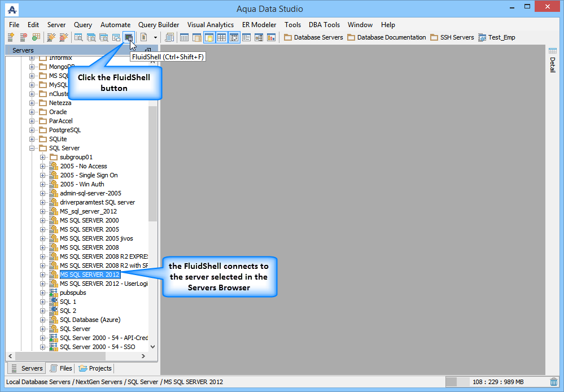Open the Query Builder menu
The height and width of the screenshot is (392, 564).
(159, 25)
